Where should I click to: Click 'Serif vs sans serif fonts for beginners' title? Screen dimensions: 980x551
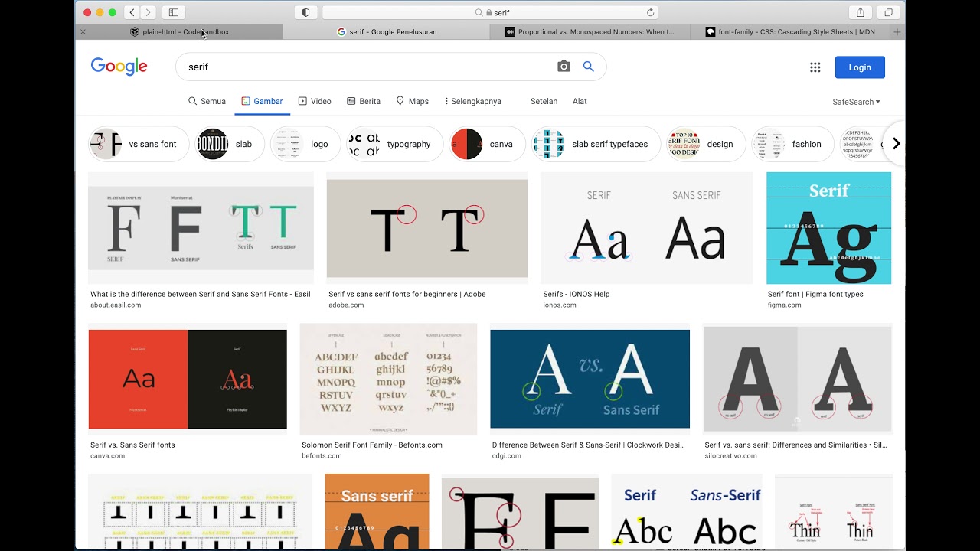[x=407, y=294]
